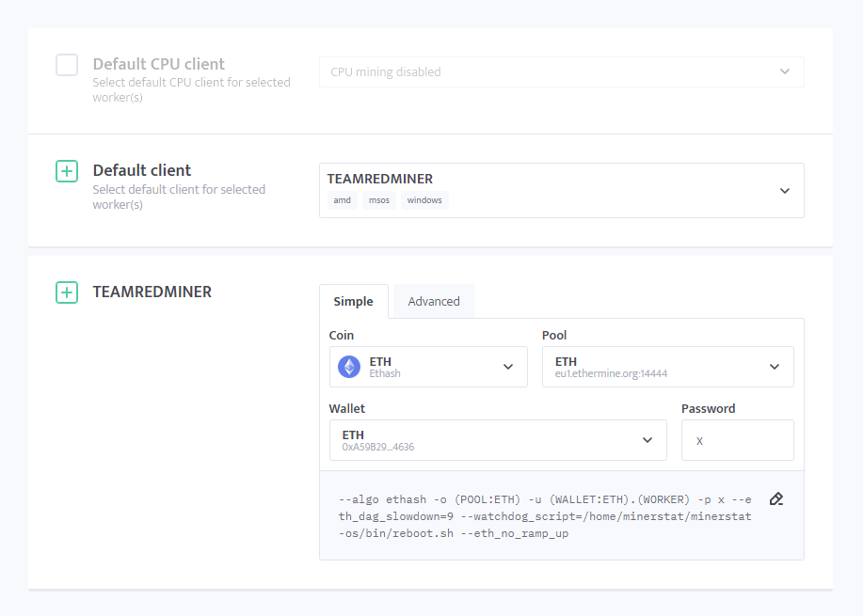Click the --algo ethash command line text
Viewport: 863px width, 616px height.
[x=545, y=516]
